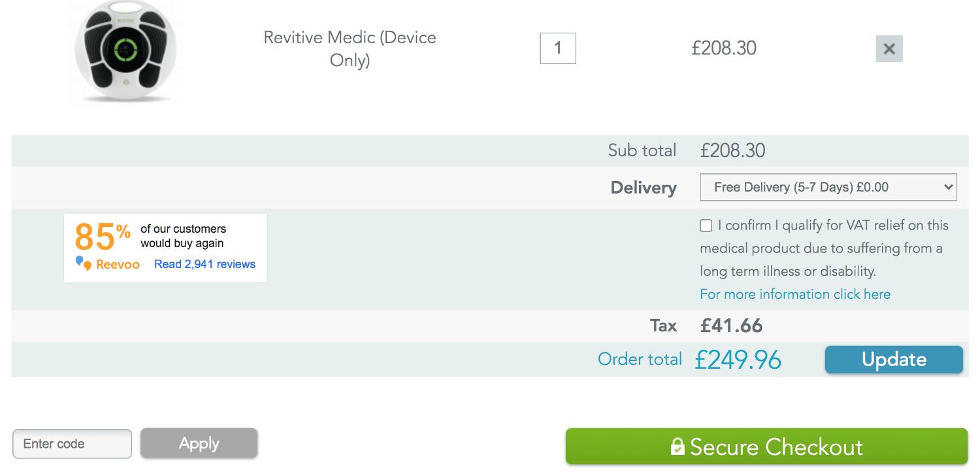Viewport: 980px width, 474px height.
Task: Remove Revitive Medic from the basket
Action: point(889,49)
